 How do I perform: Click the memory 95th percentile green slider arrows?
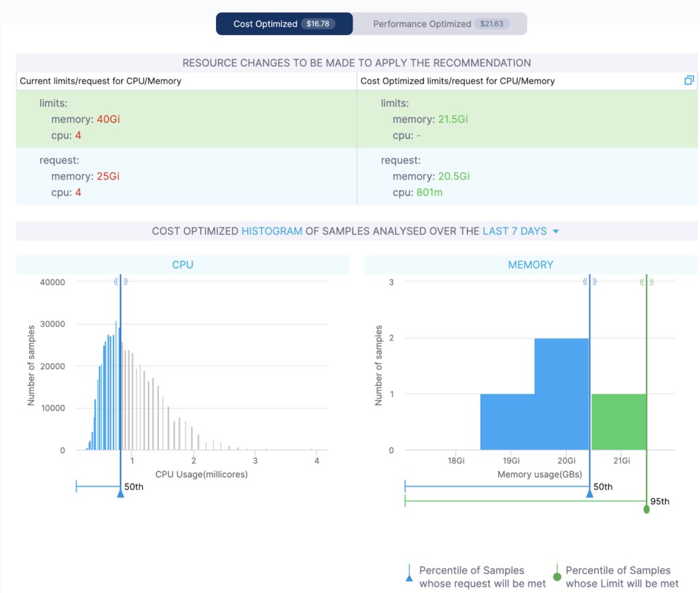click(x=647, y=281)
